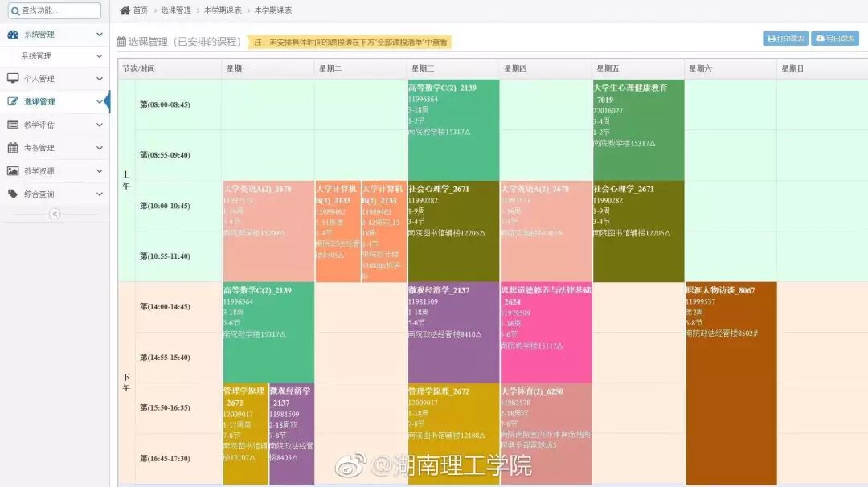Open Monday afternoon 高等数学C(2)_2139 course block
Image resolution: width=868 pixels, height=487 pixels.
pyautogui.click(x=268, y=332)
